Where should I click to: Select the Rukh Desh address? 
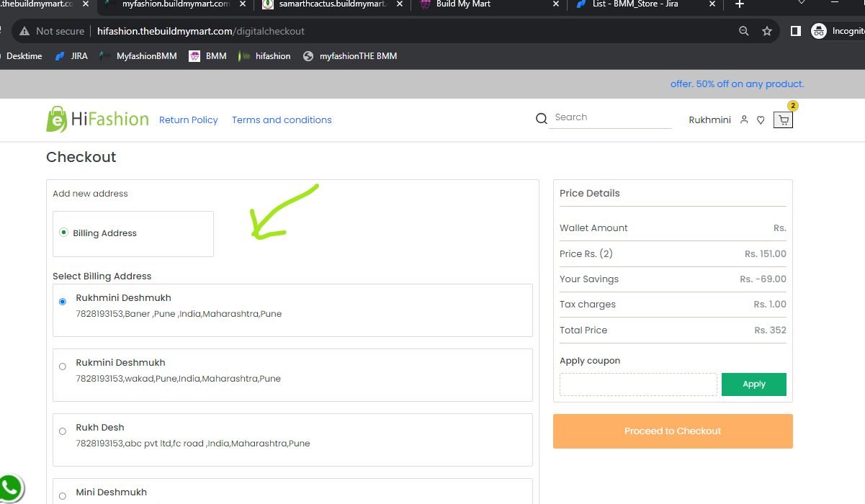coord(63,431)
